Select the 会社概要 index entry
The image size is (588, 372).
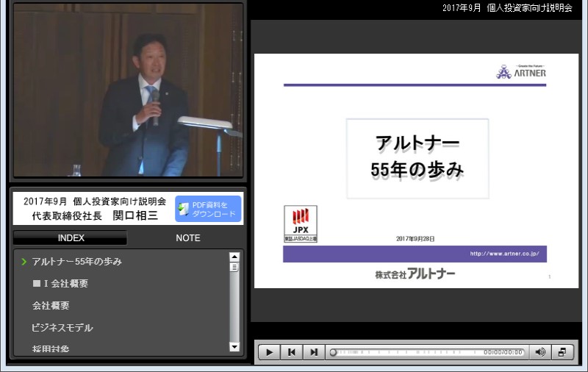point(51,306)
